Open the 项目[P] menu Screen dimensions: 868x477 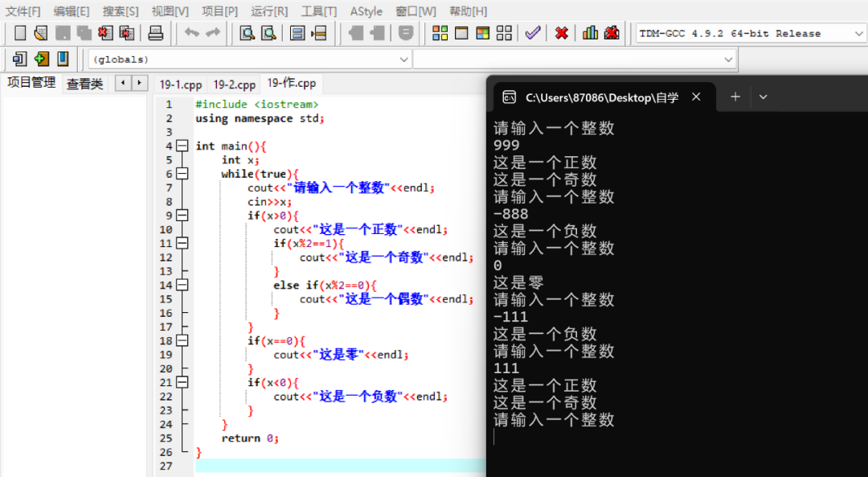point(219,11)
